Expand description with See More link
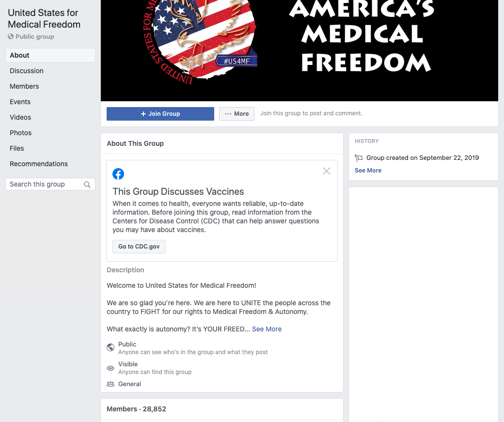Image resolution: width=504 pixels, height=422 pixels. (x=267, y=329)
